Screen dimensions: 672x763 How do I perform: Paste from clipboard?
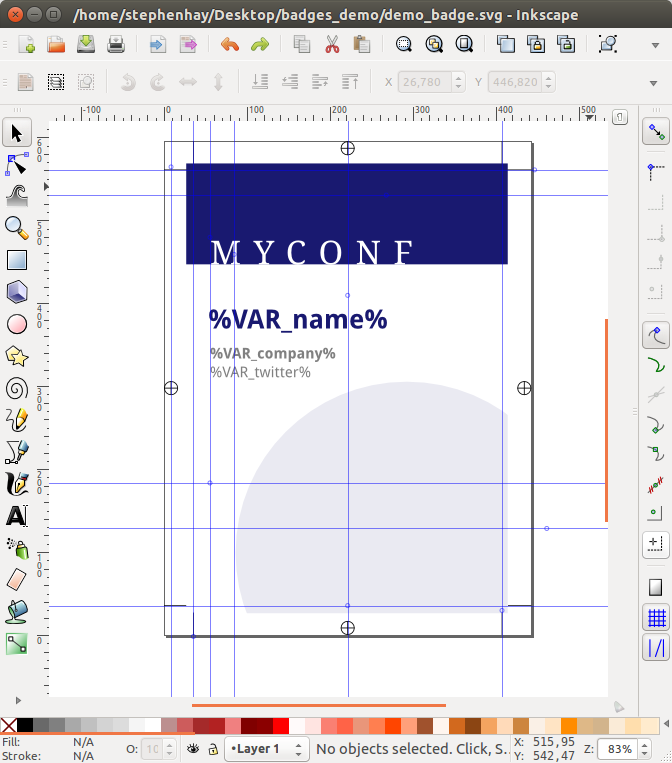(362, 44)
